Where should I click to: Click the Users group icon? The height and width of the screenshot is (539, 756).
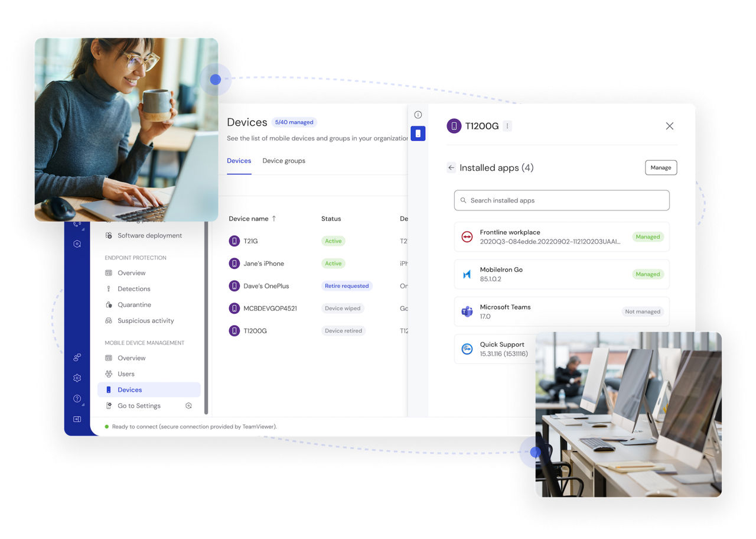pos(109,374)
